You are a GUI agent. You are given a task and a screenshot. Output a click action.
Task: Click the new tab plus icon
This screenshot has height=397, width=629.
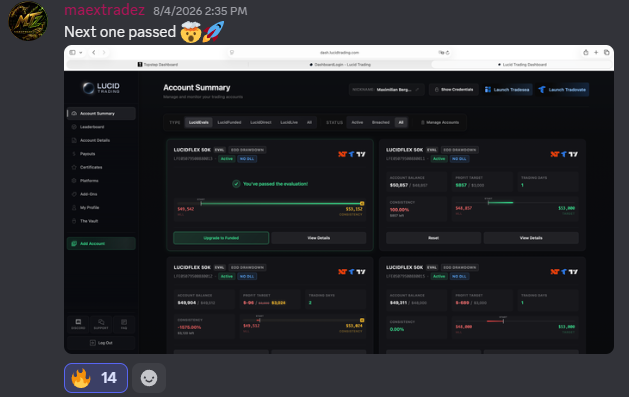596,53
